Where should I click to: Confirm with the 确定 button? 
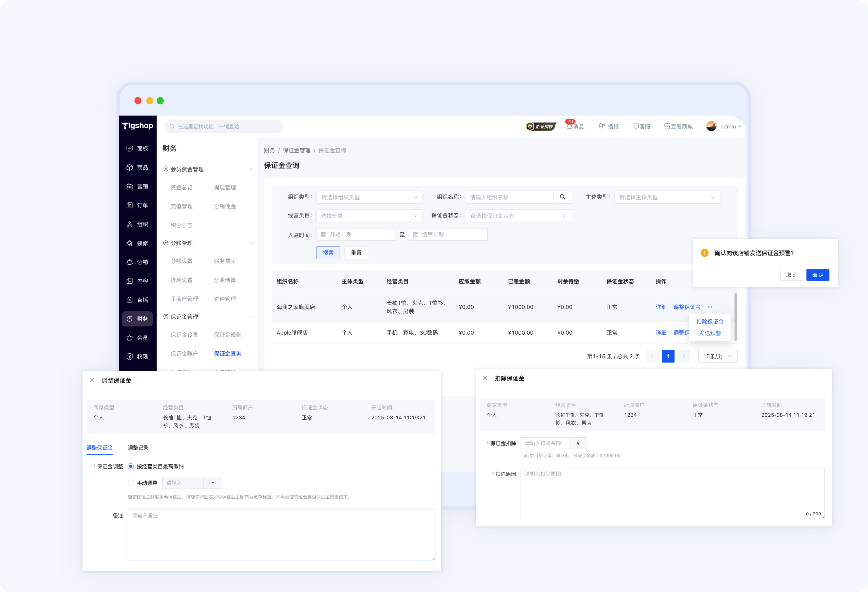point(818,275)
